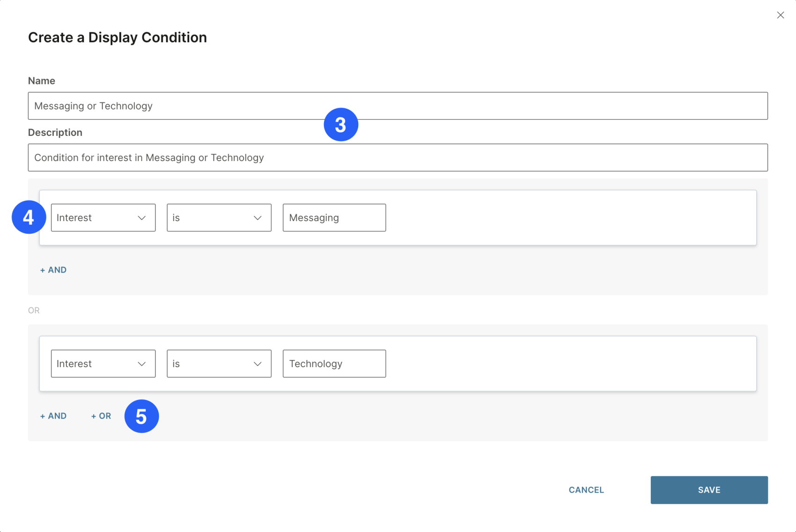Click + AND under the Messaging rule
796x532 pixels.
[x=53, y=270]
